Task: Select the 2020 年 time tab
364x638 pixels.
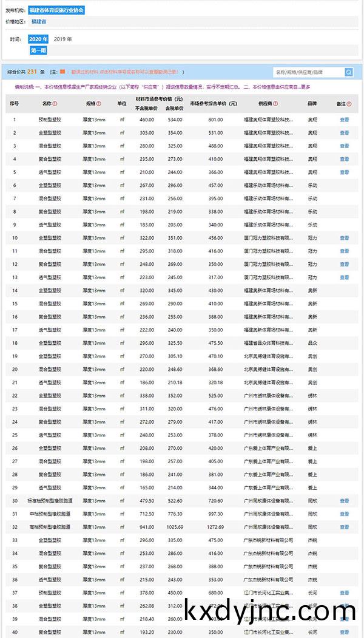Action: click(38, 39)
